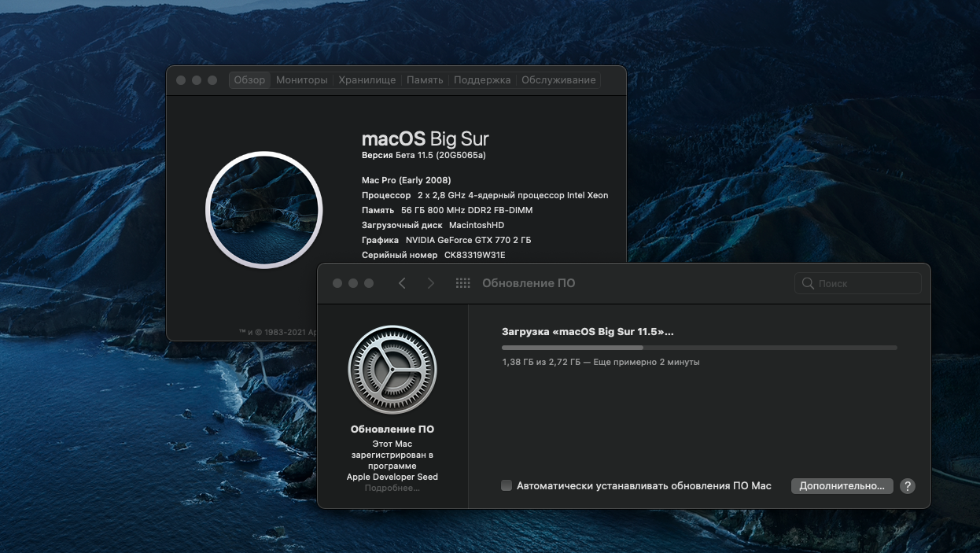Click the Поиск search field
Image resolution: width=980 pixels, height=553 pixels.
click(857, 283)
